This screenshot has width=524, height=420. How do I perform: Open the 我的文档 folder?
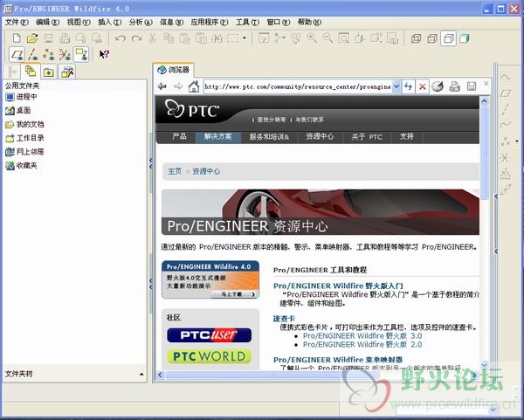tap(24, 124)
